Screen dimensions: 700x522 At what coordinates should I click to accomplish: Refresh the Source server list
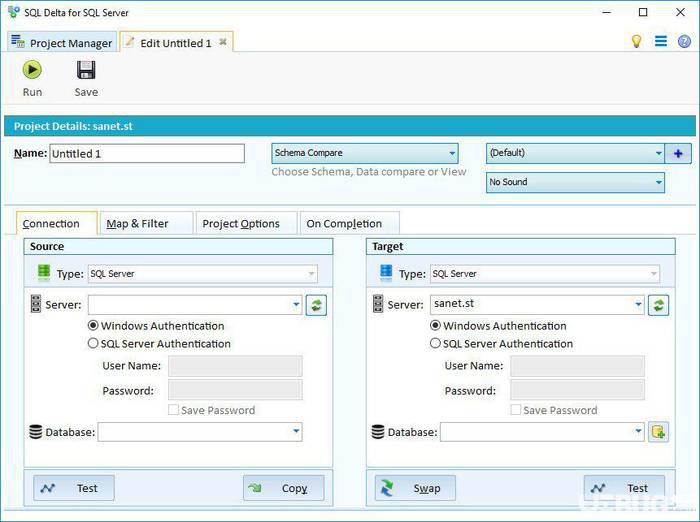click(316, 305)
